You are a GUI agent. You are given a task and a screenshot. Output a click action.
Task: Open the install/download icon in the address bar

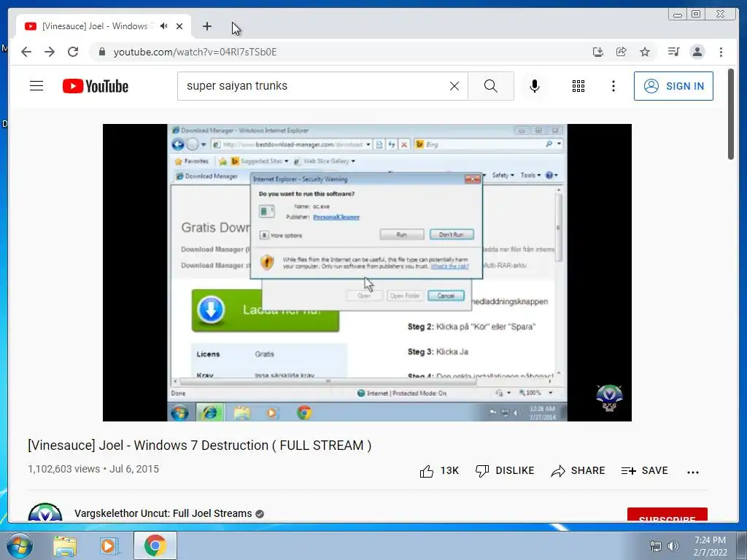tap(598, 52)
